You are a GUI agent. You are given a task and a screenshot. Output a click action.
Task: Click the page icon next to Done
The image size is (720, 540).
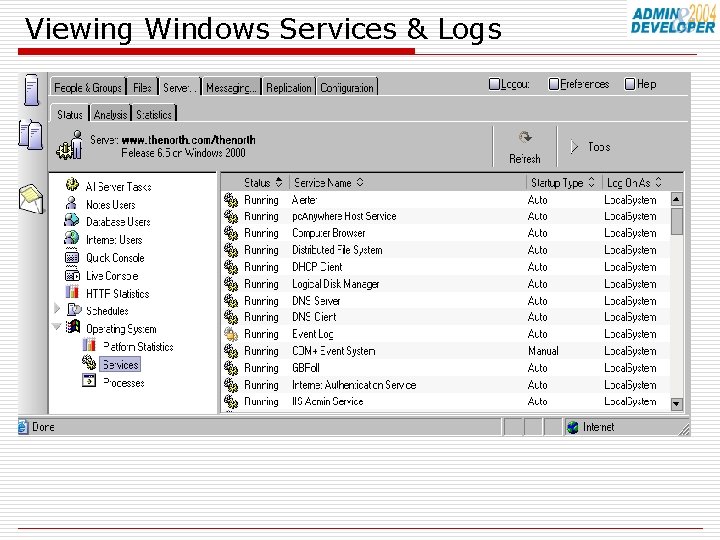[x=23, y=427]
